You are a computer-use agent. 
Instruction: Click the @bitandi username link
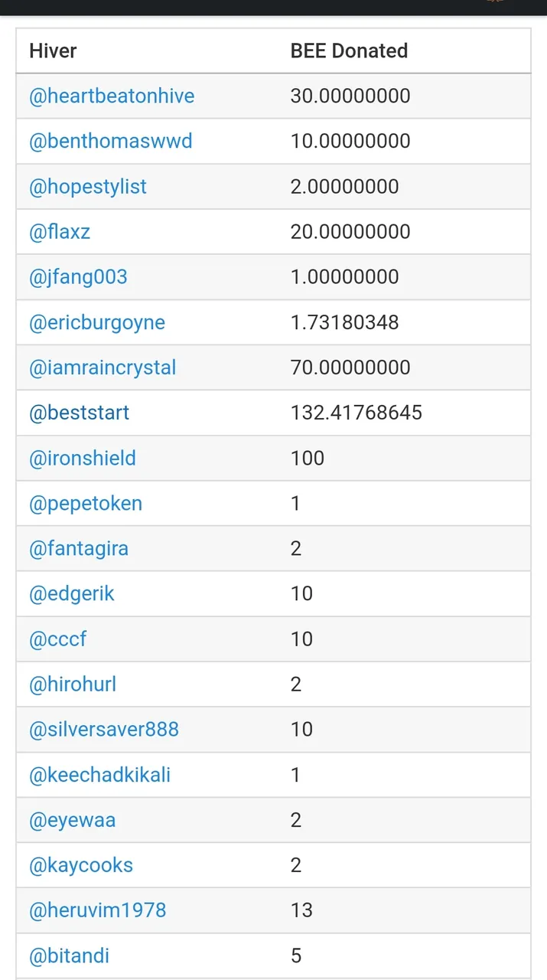69,955
